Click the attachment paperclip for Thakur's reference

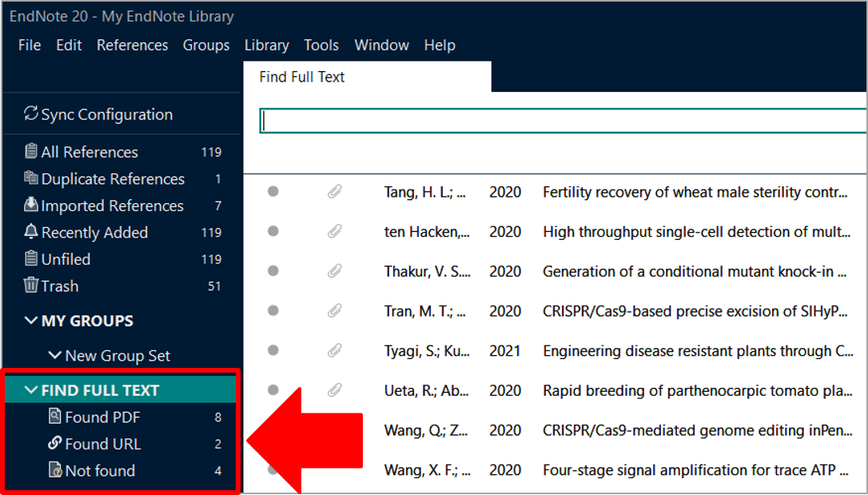click(x=334, y=271)
